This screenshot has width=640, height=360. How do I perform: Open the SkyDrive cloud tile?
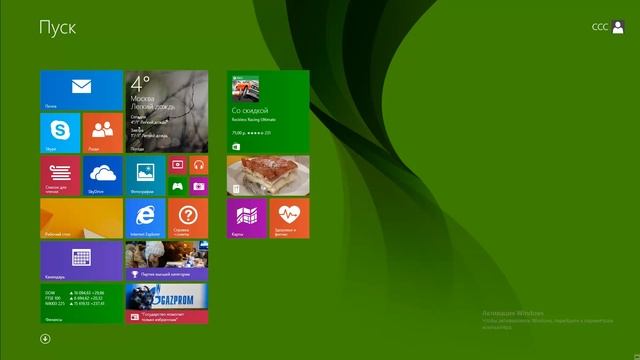pyautogui.click(x=103, y=176)
